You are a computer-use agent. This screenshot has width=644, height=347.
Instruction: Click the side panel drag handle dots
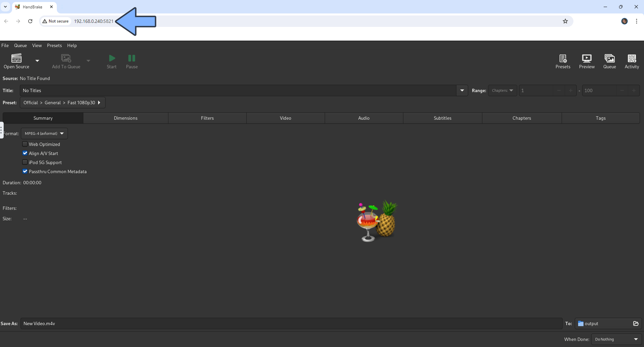pos(1,130)
